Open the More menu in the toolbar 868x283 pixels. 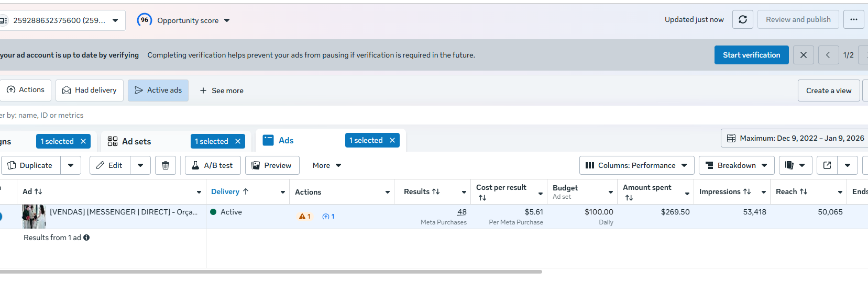pyautogui.click(x=327, y=165)
